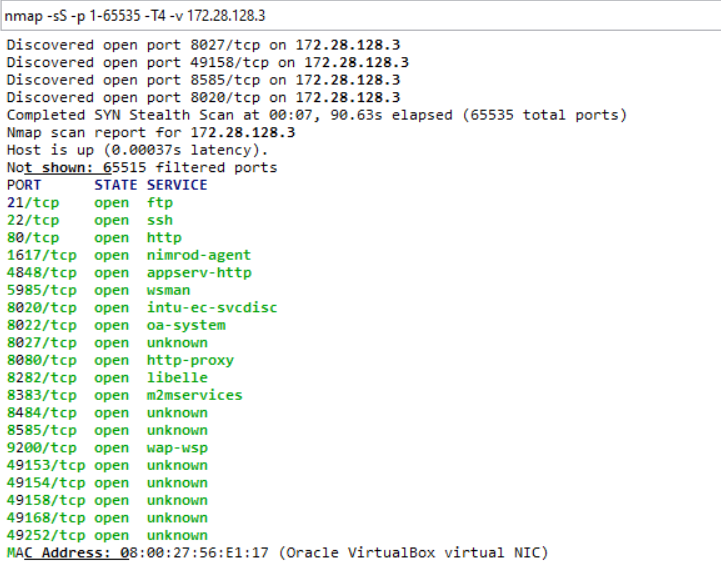Click the 'Completed SYN Stealth Scan' line
Viewport: 721px width, 581px height.
point(317,115)
